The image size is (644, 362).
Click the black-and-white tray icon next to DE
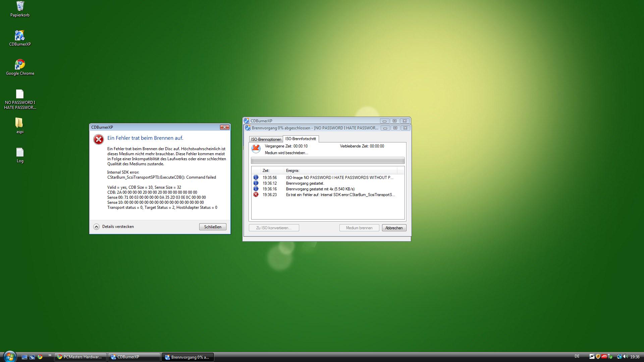click(x=592, y=357)
